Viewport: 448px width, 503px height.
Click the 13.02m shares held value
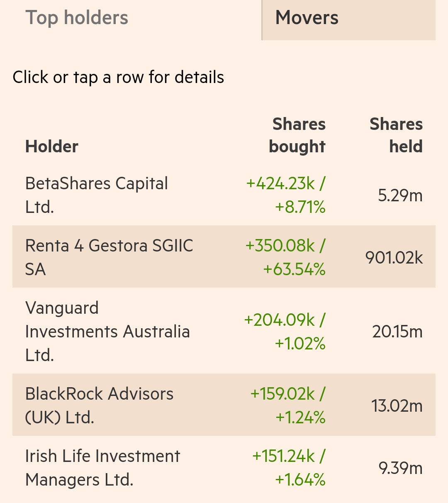pyautogui.click(x=397, y=405)
